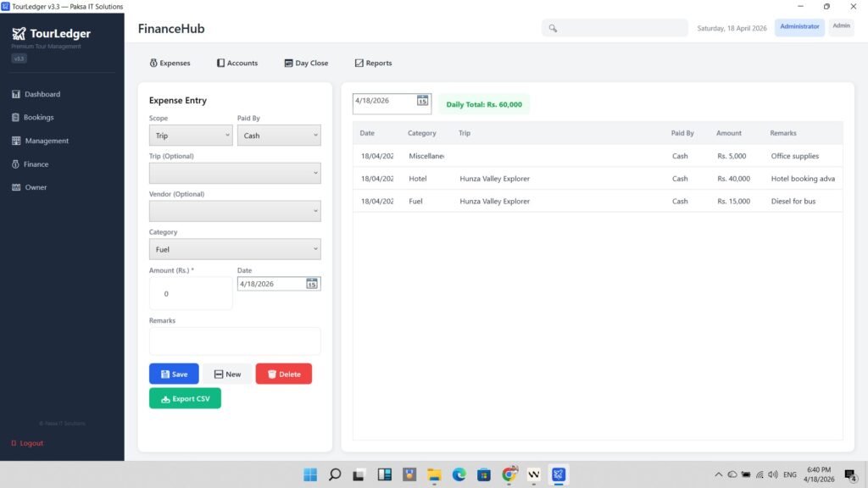Viewport: 868px width, 488px height.
Task: Open the Paid By dropdown
Action: pos(279,136)
